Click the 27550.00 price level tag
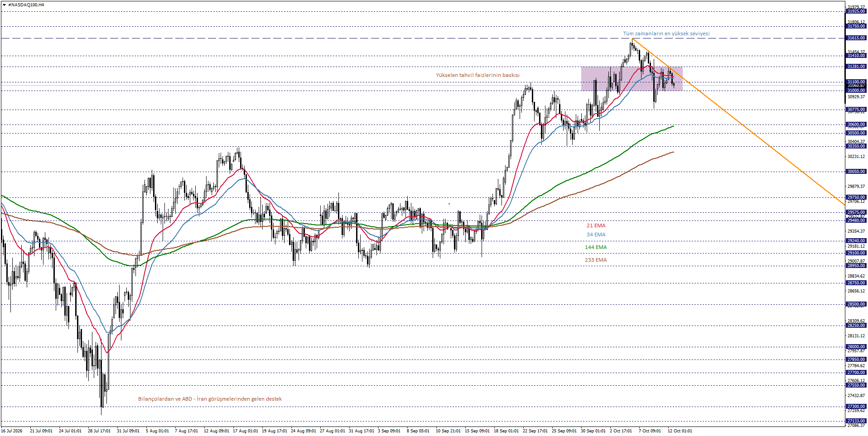Viewport: 868px width, 436px height. (x=856, y=385)
